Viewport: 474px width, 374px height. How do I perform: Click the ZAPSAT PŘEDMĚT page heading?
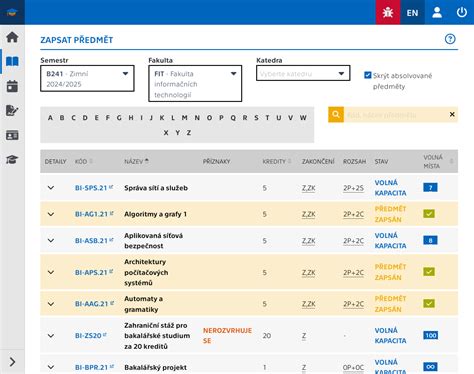tap(77, 40)
